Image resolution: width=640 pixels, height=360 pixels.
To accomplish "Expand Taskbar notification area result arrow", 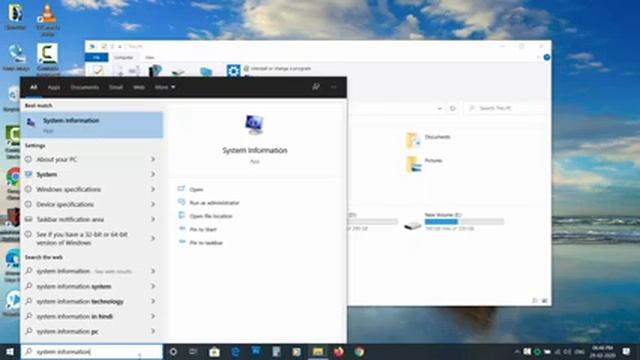I will click(153, 219).
